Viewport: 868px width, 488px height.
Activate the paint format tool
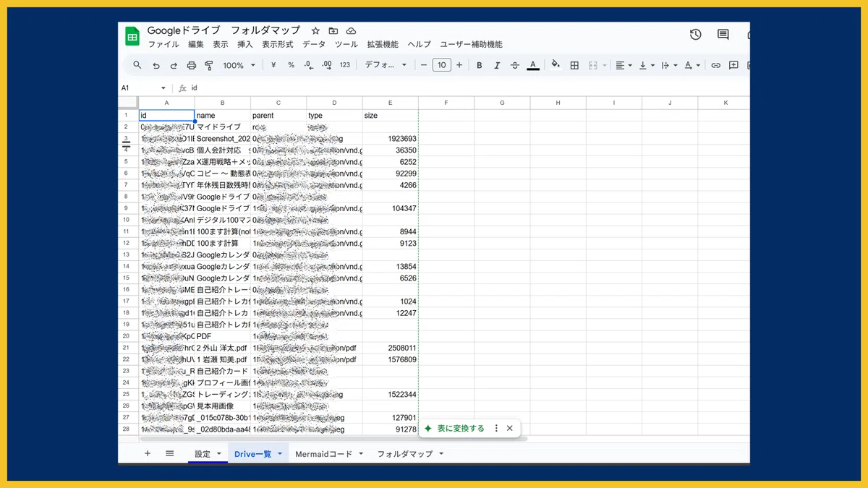tap(209, 65)
